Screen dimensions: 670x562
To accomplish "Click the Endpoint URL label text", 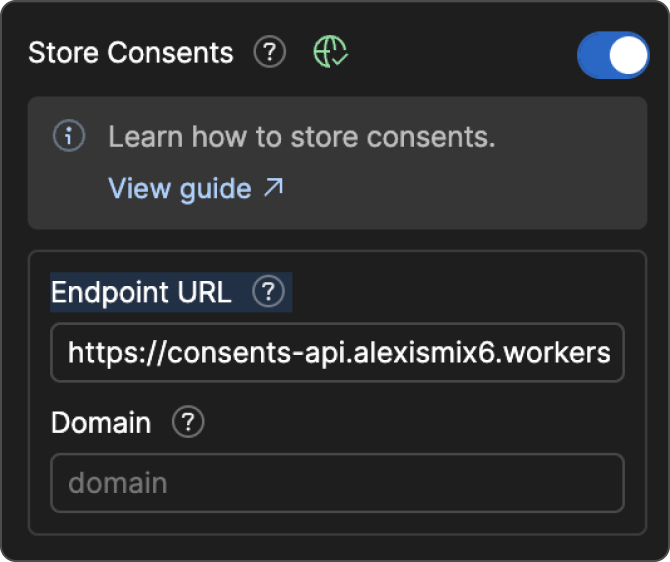I will coord(141,292).
